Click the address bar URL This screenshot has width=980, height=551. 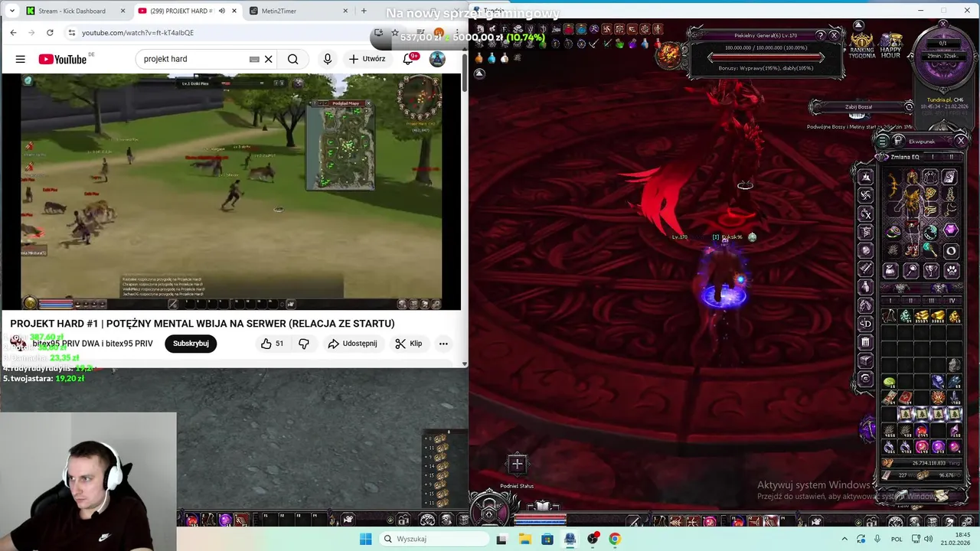[x=138, y=33]
